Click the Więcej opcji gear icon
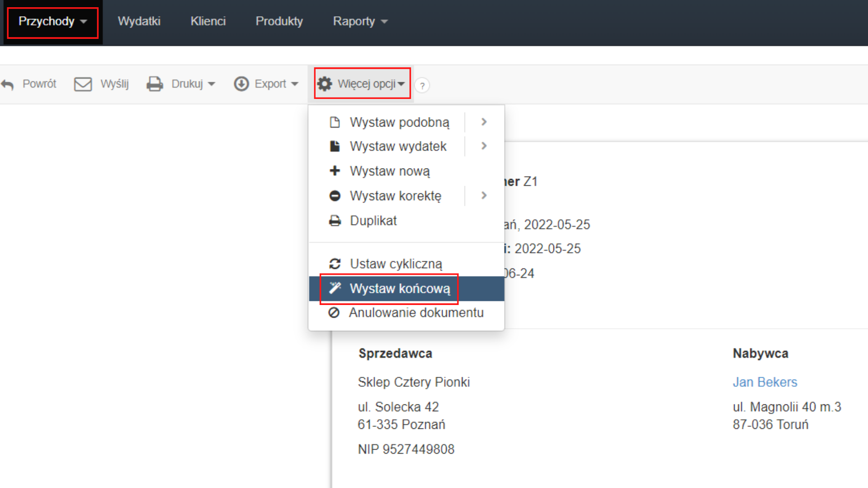The height and width of the screenshot is (488, 868). pyautogui.click(x=325, y=84)
